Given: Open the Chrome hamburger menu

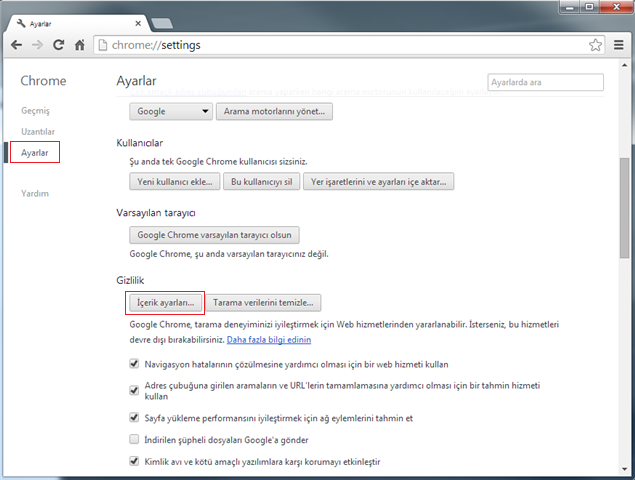Looking at the screenshot, I should (x=618, y=45).
